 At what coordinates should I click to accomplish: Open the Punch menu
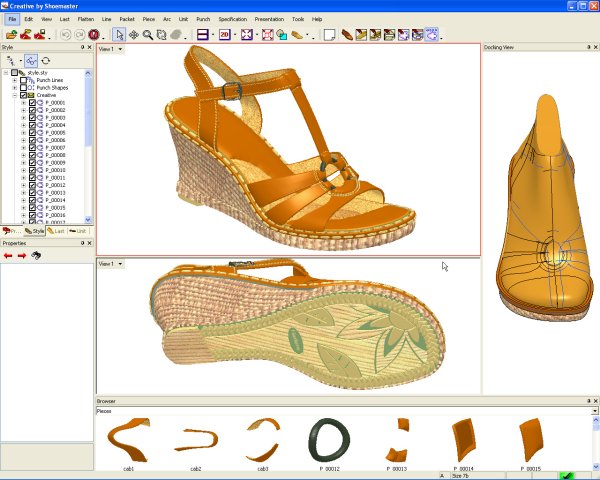[x=203, y=19]
